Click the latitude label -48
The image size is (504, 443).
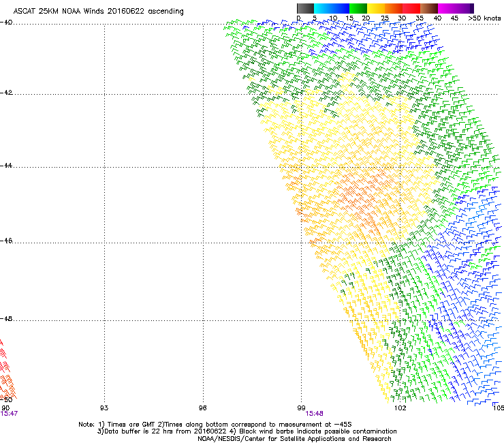pos(6,318)
